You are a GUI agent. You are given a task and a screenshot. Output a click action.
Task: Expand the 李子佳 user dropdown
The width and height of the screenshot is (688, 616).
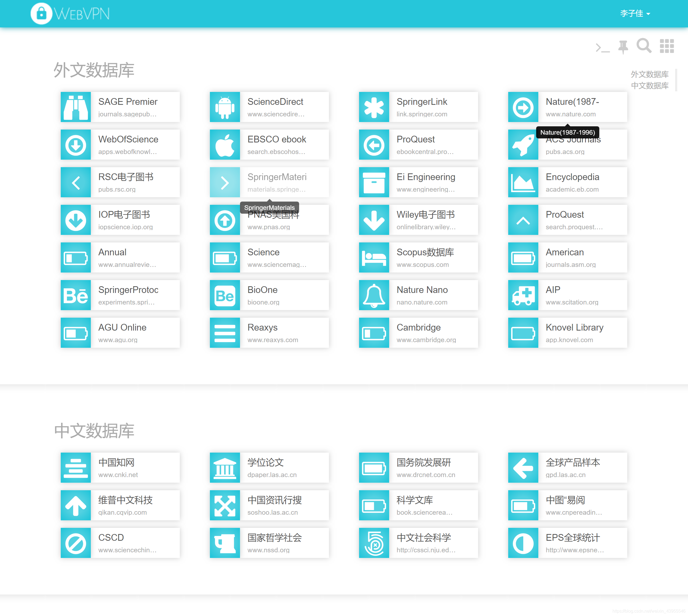(635, 13)
